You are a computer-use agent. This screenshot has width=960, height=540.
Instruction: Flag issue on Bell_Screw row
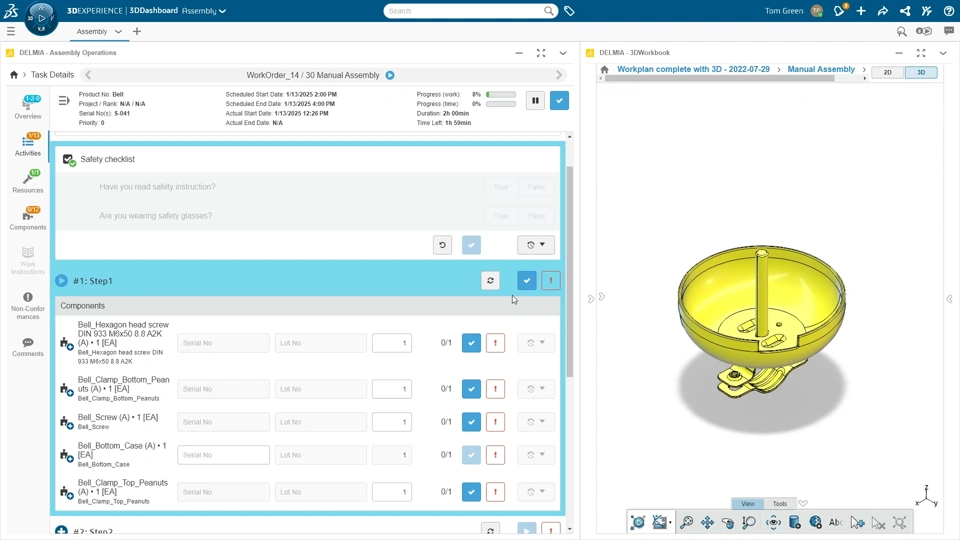[495, 422]
